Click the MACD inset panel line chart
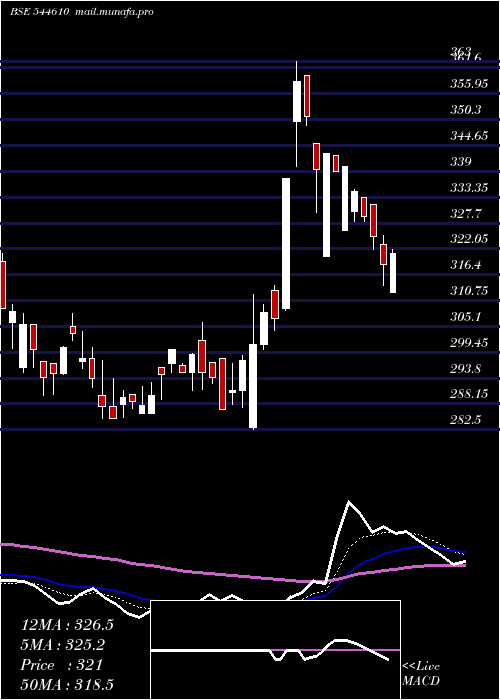The image size is (500, 700). [275, 650]
